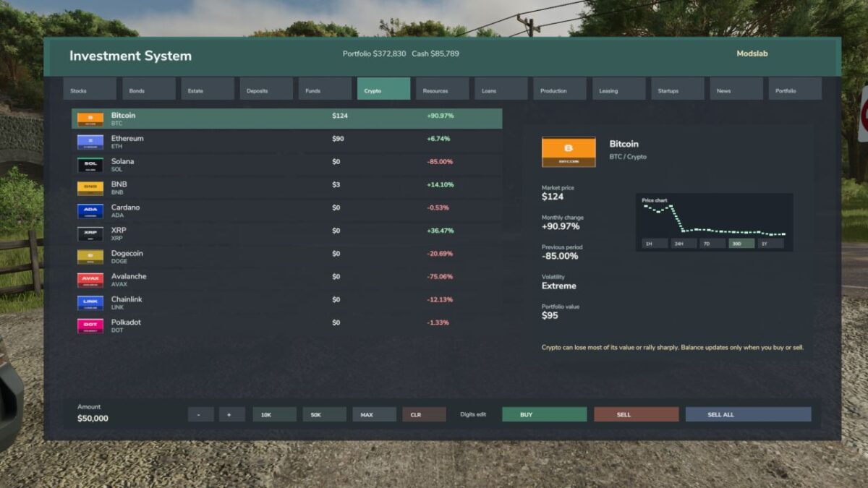868x488 pixels.
Task: Select the Chainlink row name
Action: click(x=127, y=299)
